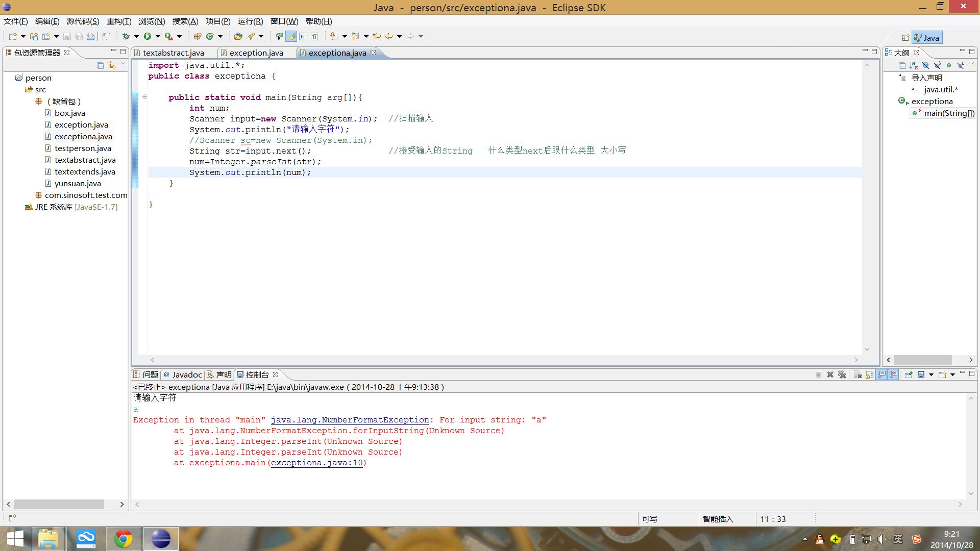Click the outline panel horizontal scrollbar
980x551 pixels.
click(923, 360)
